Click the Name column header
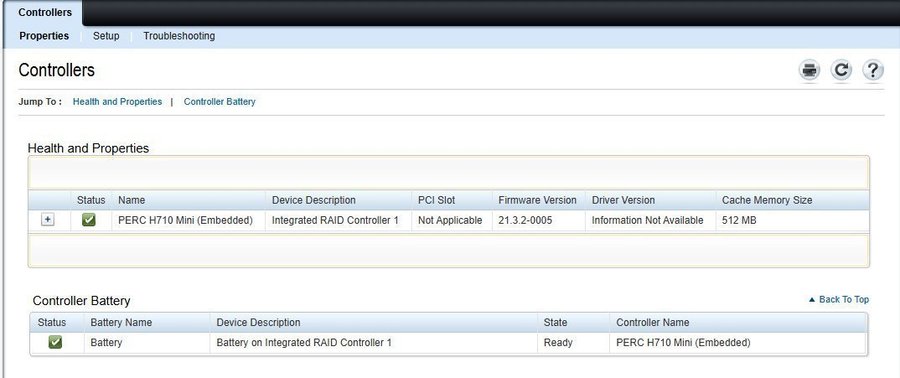The height and width of the screenshot is (378, 900). [131, 200]
